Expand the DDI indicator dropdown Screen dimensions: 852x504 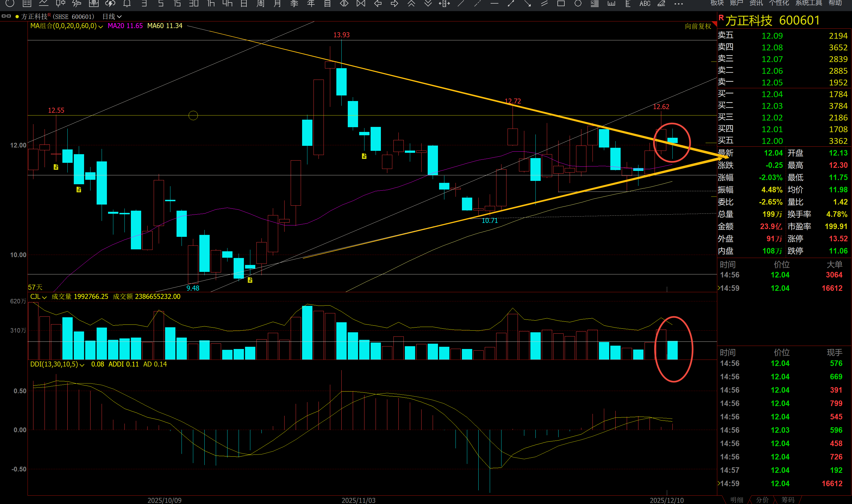[x=82, y=365]
